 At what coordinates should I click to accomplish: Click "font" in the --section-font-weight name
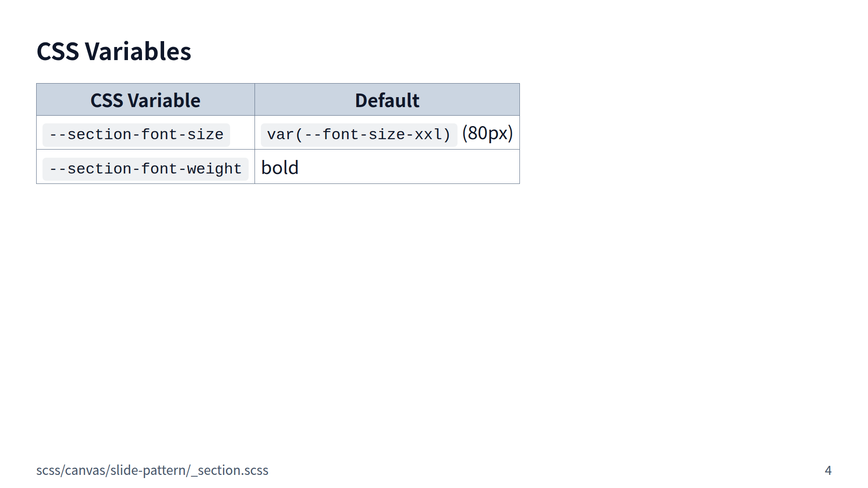159,169
